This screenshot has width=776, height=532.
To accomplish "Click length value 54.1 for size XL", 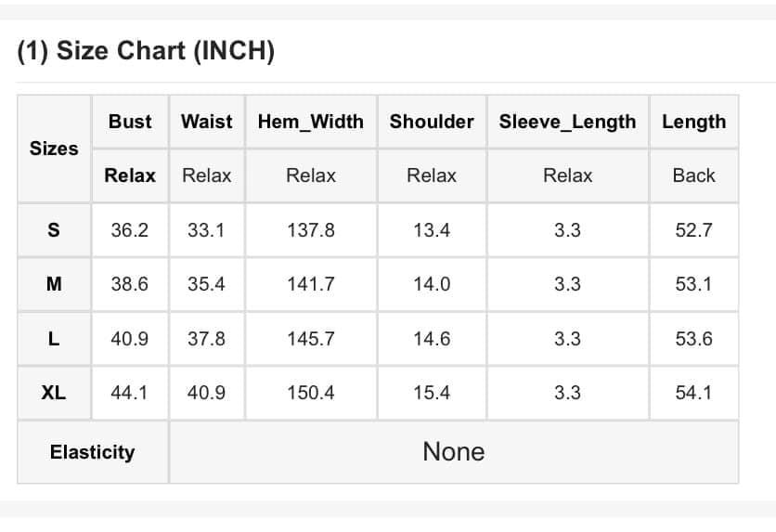I will coord(693,393).
